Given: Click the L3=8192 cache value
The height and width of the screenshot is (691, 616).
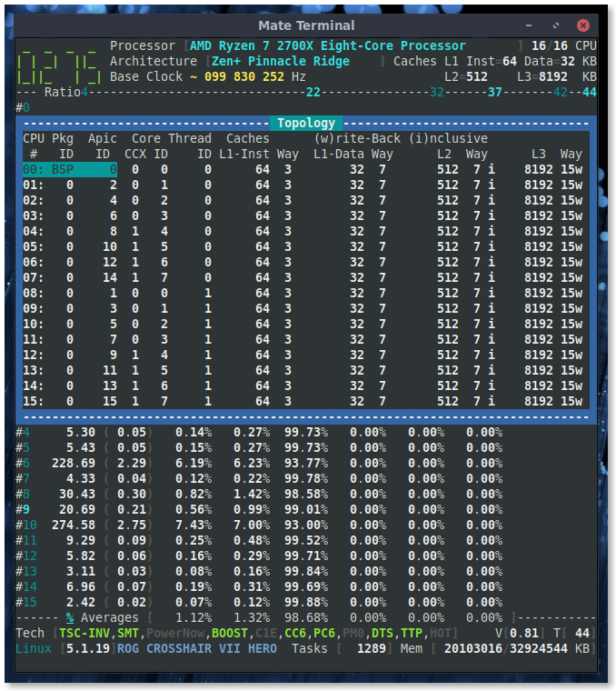Looking at the screenshot, I should pyautogui.click(x=542, y=76).
